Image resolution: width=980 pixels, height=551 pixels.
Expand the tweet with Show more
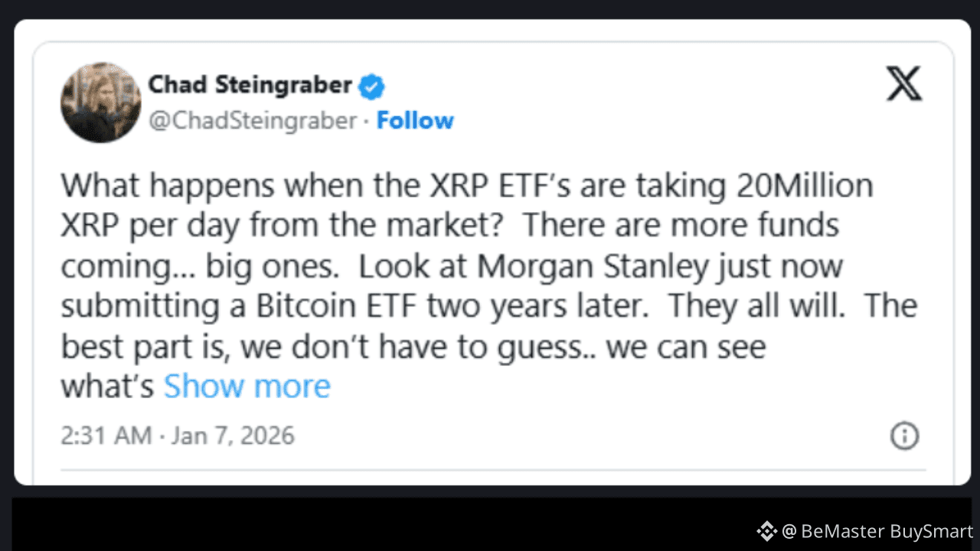point(247,386)
